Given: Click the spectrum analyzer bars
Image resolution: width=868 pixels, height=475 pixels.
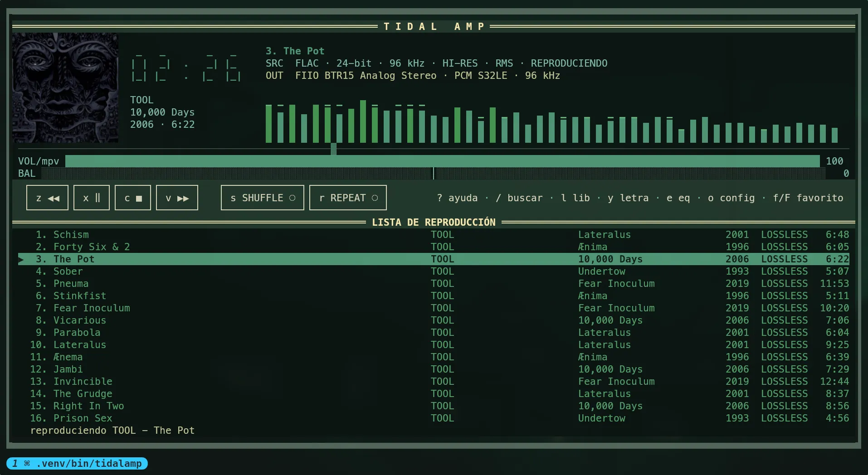Looking at the screenshot, I should tap(551, 121).
